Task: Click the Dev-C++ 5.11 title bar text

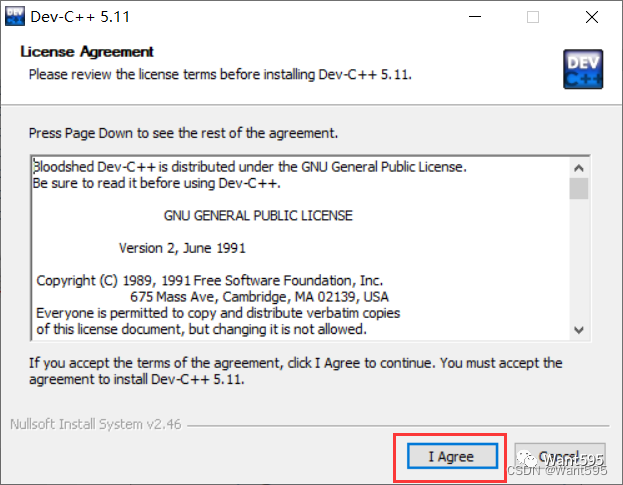Action: point(80,17)
